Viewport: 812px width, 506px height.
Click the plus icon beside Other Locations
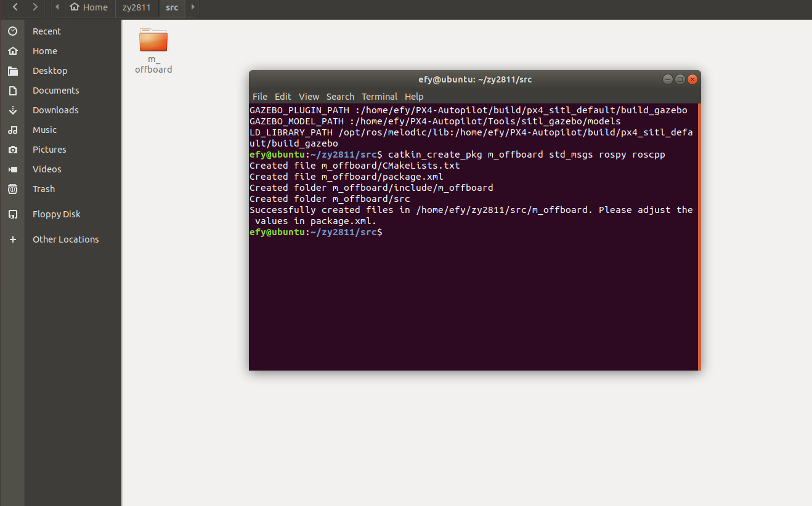click(12, 239)
